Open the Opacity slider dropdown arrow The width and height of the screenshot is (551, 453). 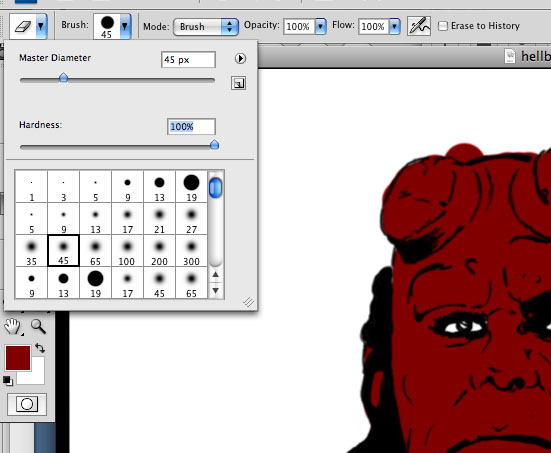pos(320,26)
